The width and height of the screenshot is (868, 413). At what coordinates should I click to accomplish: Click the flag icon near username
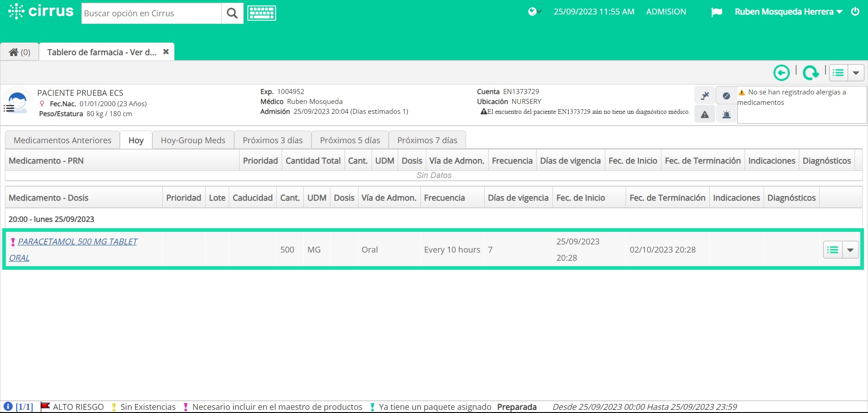[717, 12]
